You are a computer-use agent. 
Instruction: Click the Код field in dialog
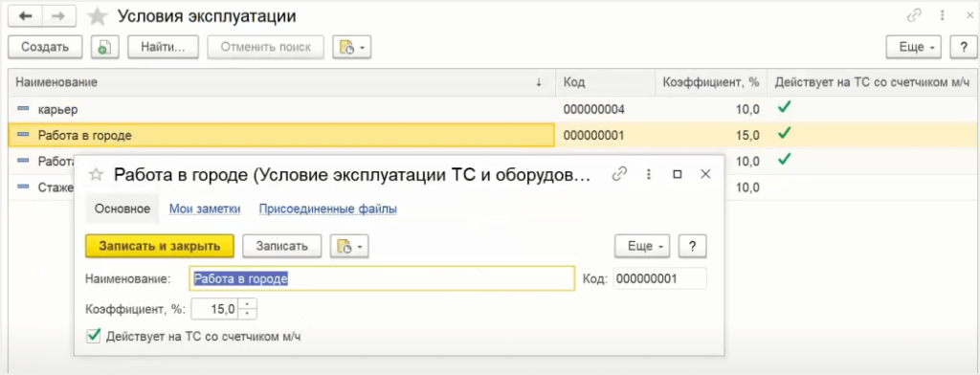click(660, 278)
